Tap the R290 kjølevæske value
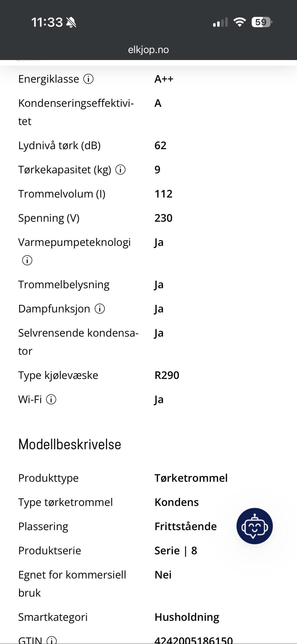 tap(167, 375)
